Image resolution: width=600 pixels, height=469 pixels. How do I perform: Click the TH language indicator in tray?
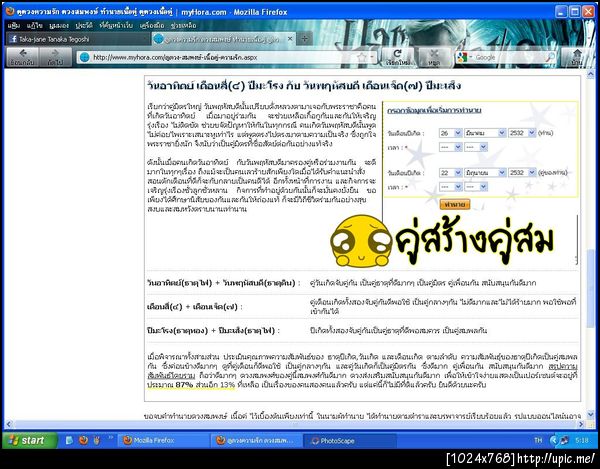coord(538,440)
